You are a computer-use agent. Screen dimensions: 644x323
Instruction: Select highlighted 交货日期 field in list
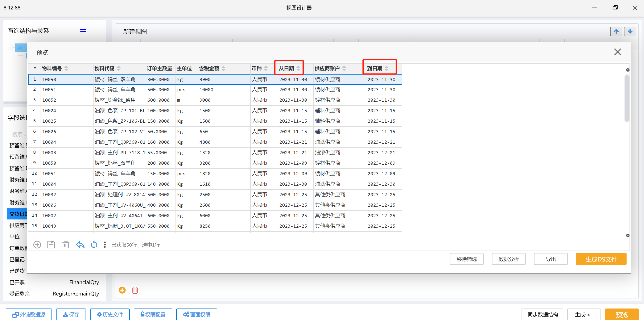pos(17,214)
